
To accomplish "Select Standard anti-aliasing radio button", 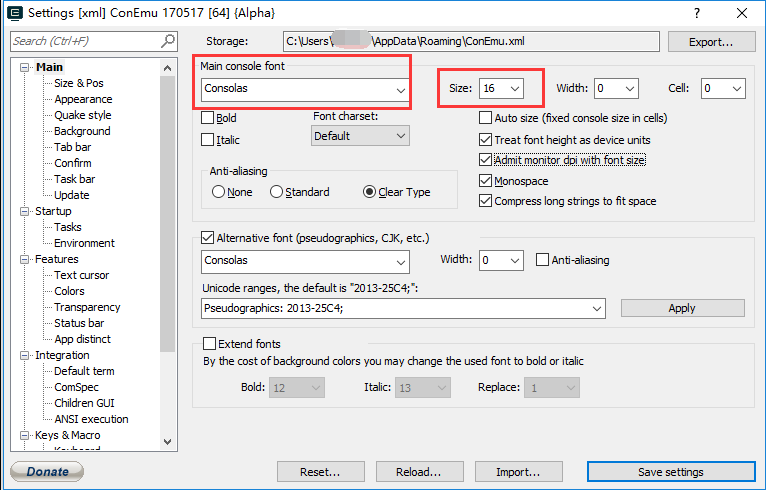I will 278,192.
